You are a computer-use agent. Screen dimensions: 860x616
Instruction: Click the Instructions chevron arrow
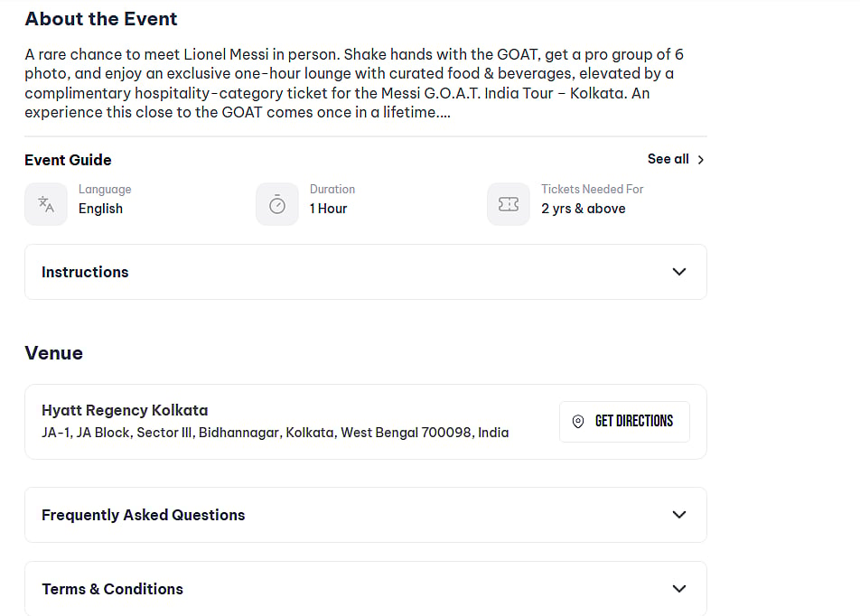[x=679, y=272]
